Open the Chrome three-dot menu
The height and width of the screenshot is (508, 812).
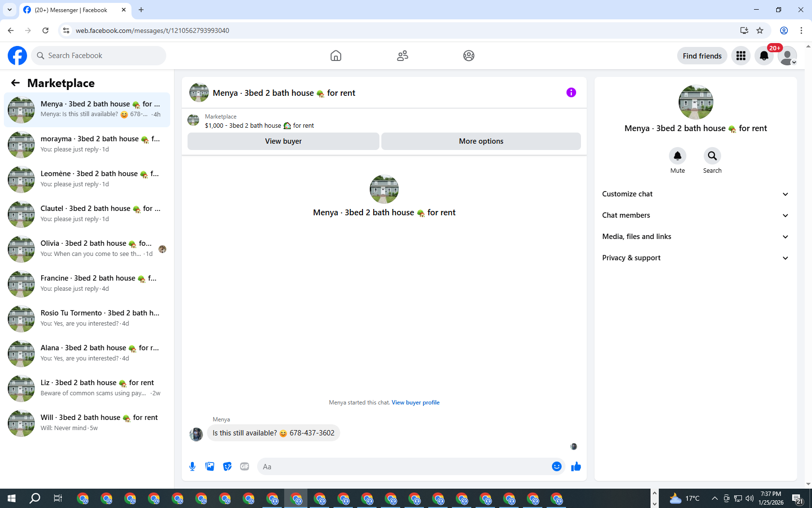coord(801,30)
